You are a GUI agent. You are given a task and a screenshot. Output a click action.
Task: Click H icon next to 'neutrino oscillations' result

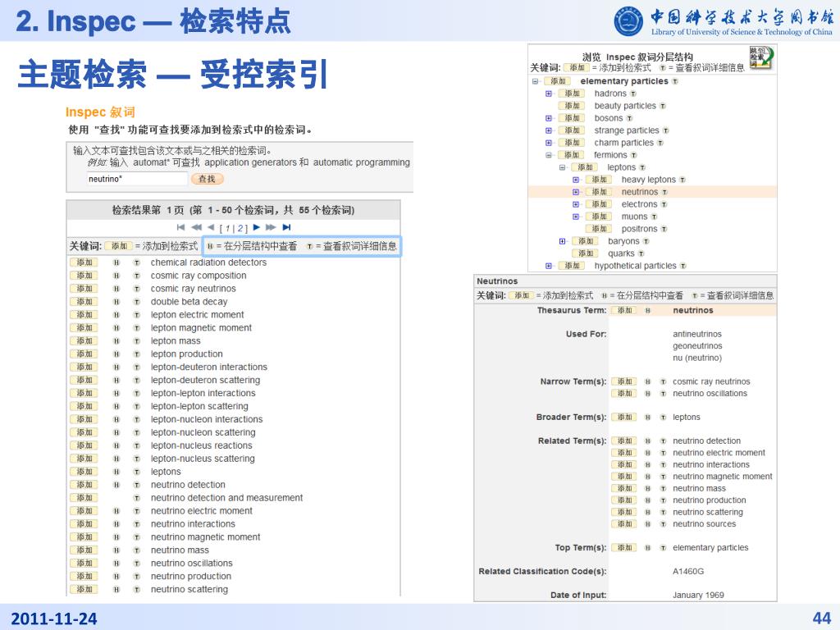point(116,564)
